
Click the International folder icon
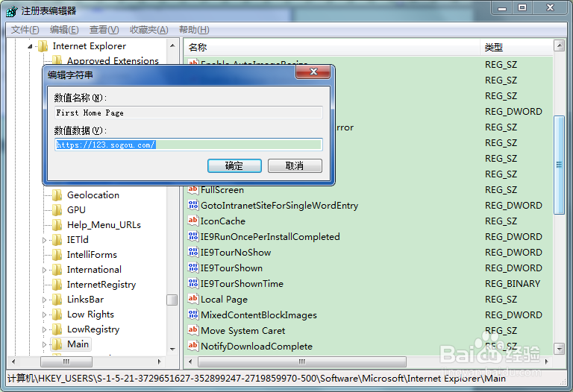coord(57,270)
